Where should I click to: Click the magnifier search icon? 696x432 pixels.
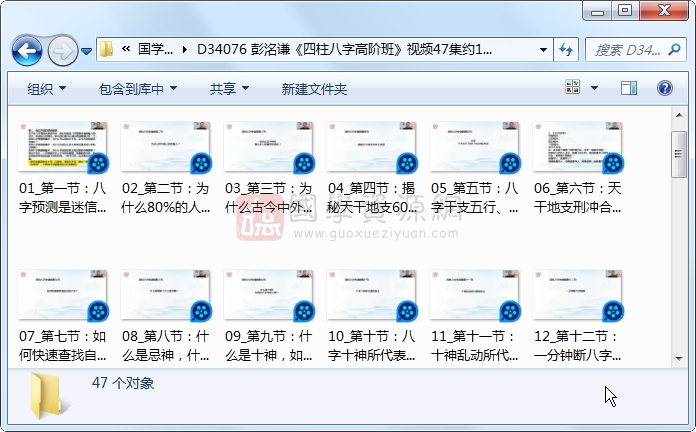point(675,49)
